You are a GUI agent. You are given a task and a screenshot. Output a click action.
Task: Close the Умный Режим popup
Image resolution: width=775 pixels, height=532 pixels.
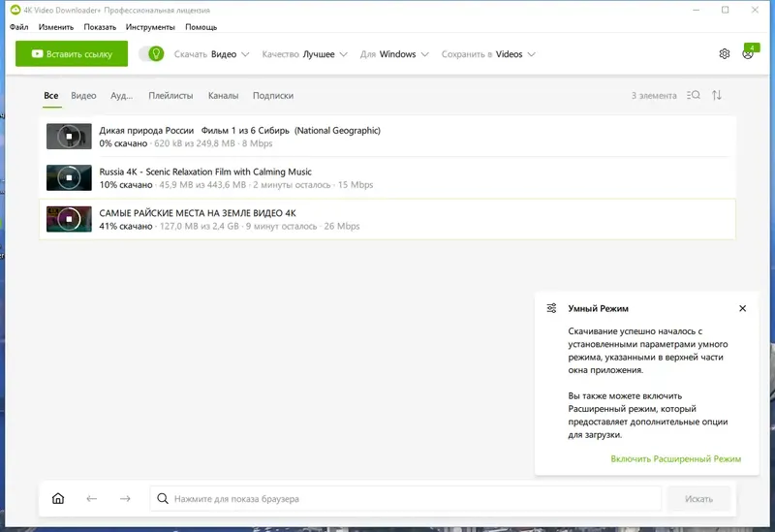743,308
